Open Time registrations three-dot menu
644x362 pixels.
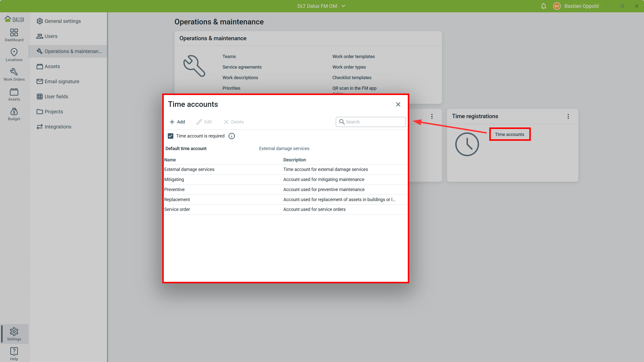[568, 116]
